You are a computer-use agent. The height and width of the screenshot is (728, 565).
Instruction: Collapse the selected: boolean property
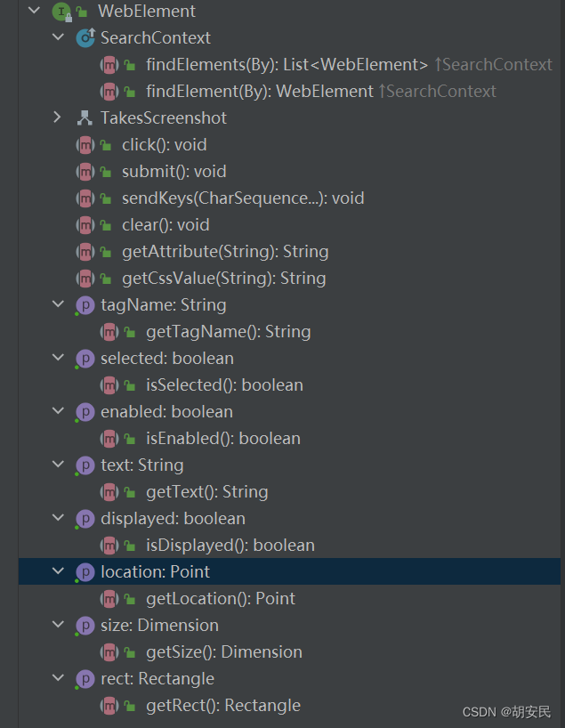[58, 358]
